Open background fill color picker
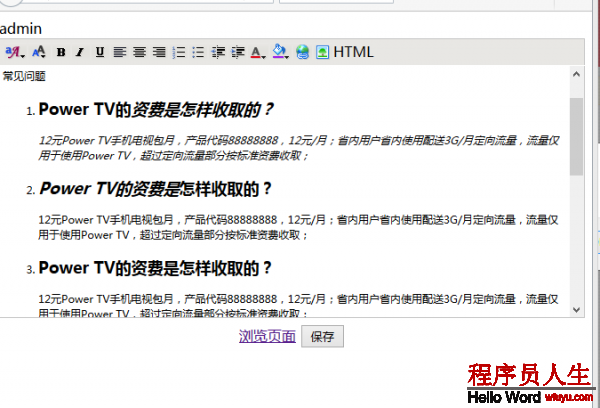Image resolution: width=600 pixels, height=408 pixels. click(x=280, y=51)
